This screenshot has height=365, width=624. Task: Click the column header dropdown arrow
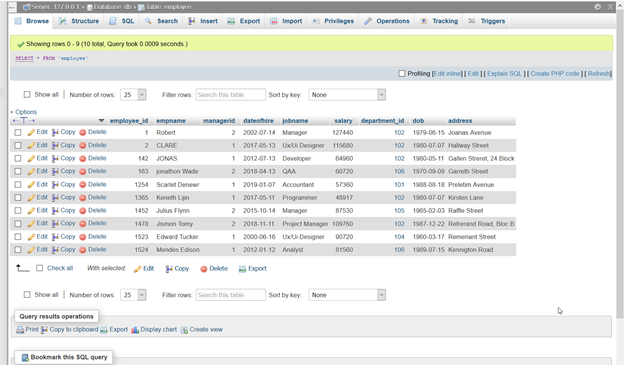click(101, 121)
